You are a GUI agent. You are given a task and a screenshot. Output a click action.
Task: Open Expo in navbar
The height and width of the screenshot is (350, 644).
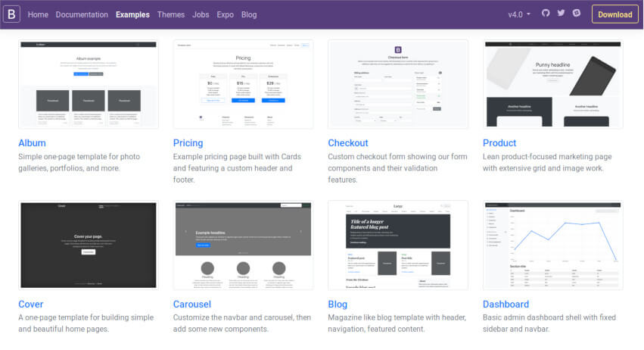[225, 15]
